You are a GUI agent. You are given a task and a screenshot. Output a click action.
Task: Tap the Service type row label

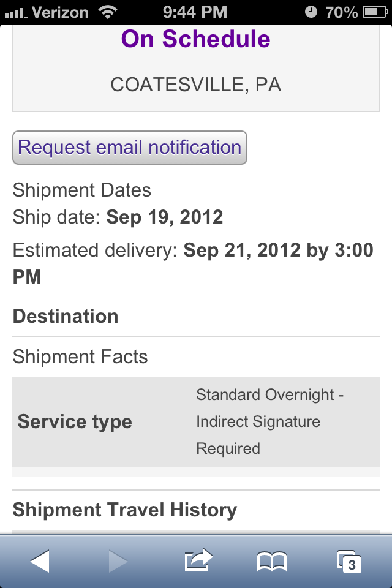(75, 422)
